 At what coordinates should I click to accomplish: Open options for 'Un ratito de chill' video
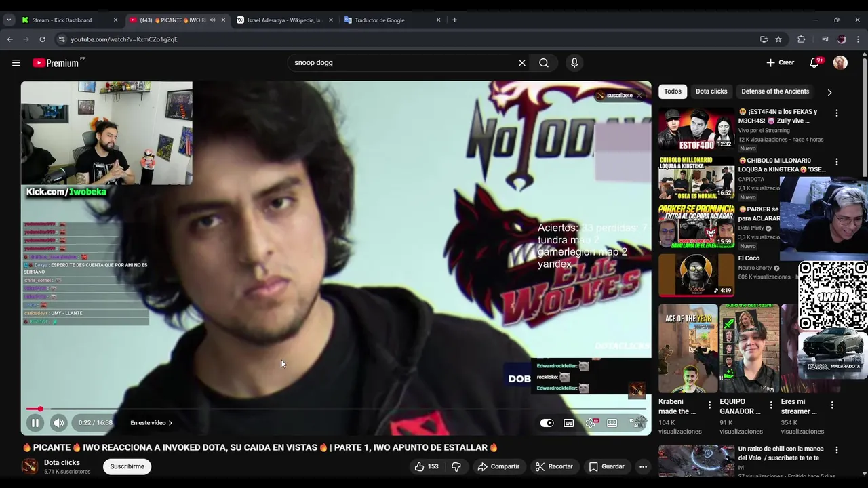pos(836,450)
